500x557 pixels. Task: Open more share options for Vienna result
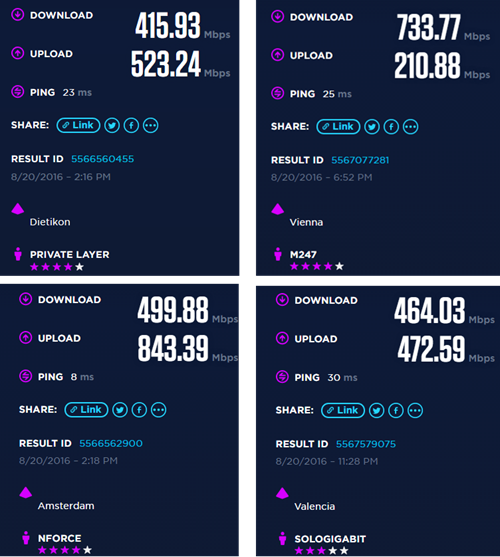411,127
